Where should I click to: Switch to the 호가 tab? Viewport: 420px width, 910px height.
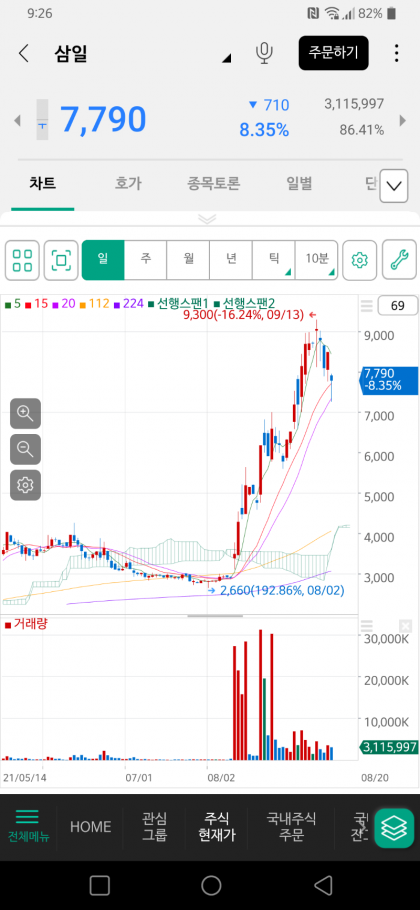[128, 184]
